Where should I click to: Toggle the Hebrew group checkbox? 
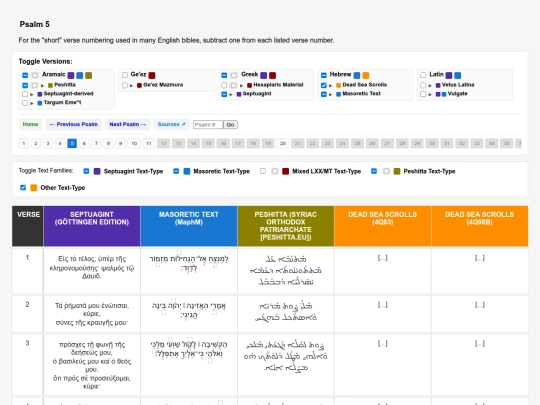point(324,75)
